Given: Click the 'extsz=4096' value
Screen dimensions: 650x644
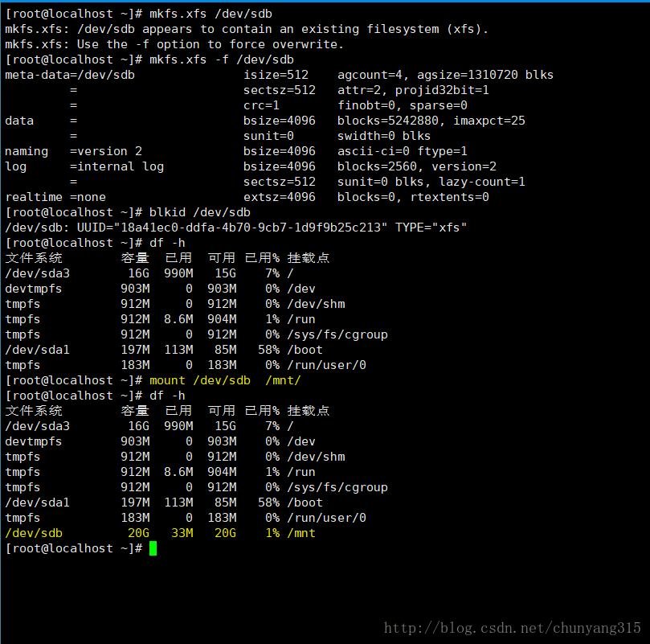Looking at the screenshot, I should tap(280, 197).
